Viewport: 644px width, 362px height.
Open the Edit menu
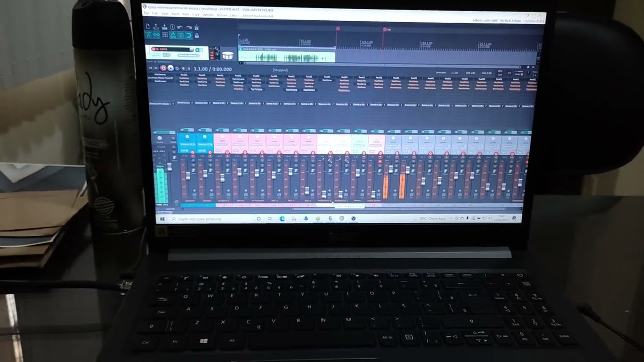[155, 13]
